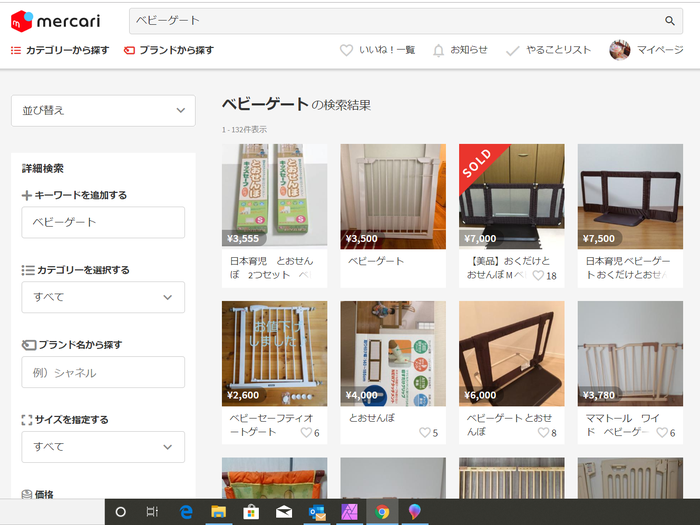This screenshot has height=525, width=700.
Task: Launch Microsoft Edge from the taskbar
Action: point(186,512)
